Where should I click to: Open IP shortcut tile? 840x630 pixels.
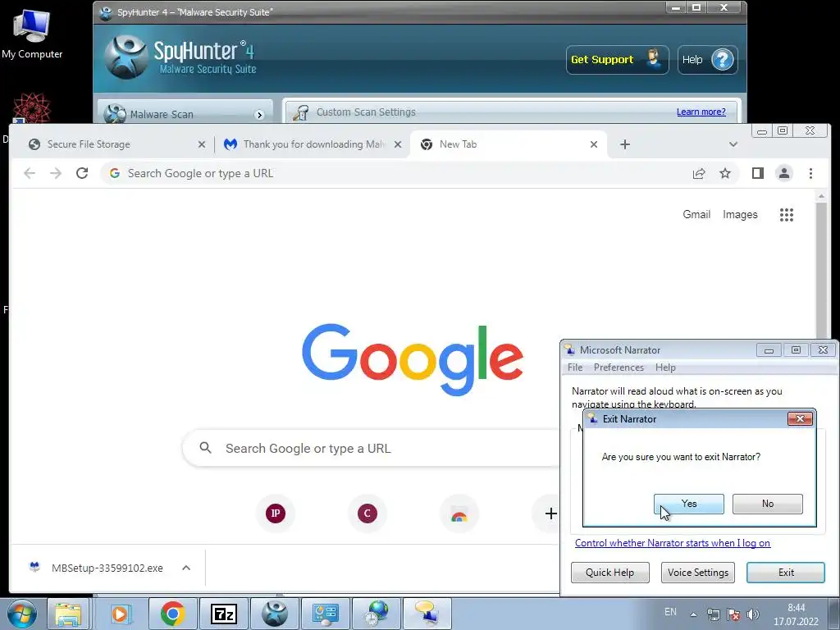pyautogui.click(x=276, y=514)
